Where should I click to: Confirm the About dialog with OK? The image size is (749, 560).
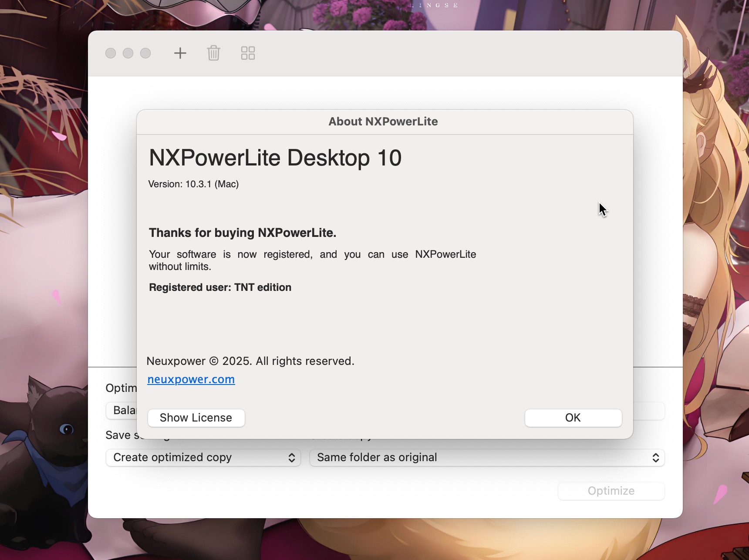pyautogui.click(x=573, y=418)
